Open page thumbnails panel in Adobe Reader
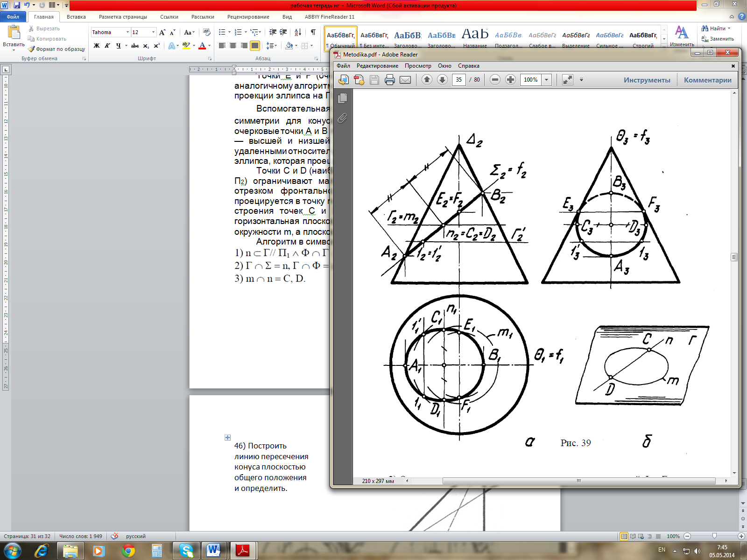747x560 pixels. click(342, 98)
